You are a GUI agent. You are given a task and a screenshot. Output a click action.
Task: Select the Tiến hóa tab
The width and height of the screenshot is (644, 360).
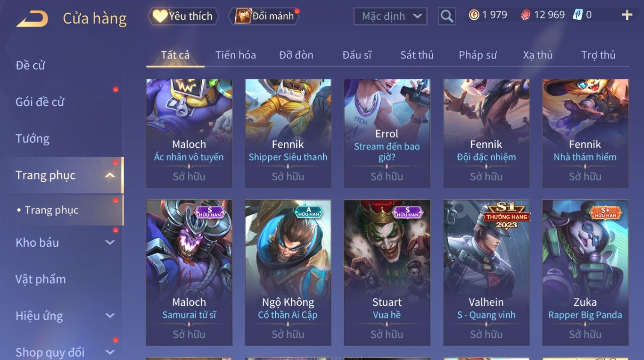(236, 55)
